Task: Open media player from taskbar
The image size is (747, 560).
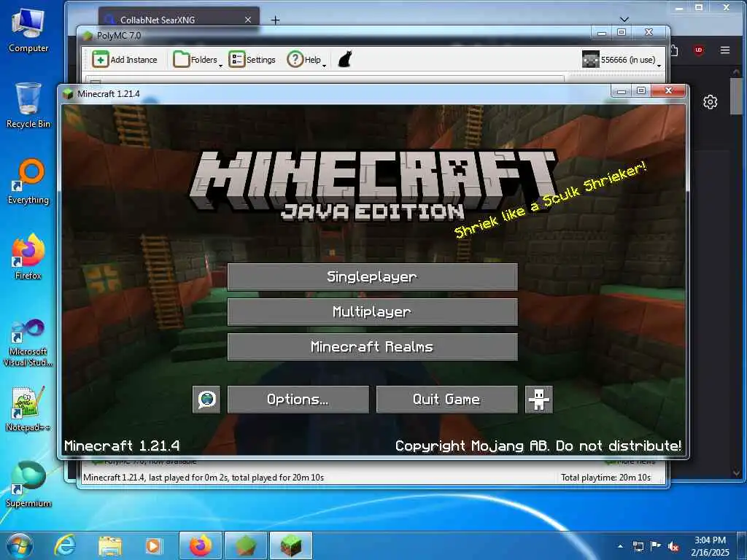Action: (x=153, y=545)
